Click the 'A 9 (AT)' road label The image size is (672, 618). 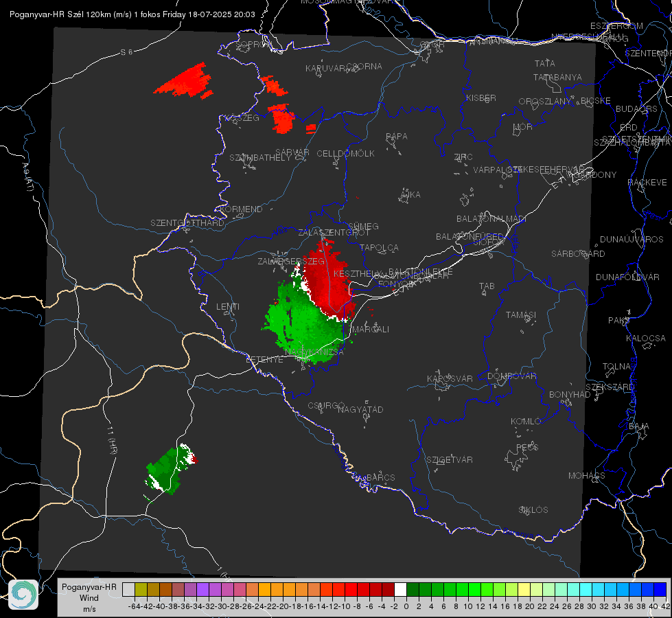click(x=28, y=176)
